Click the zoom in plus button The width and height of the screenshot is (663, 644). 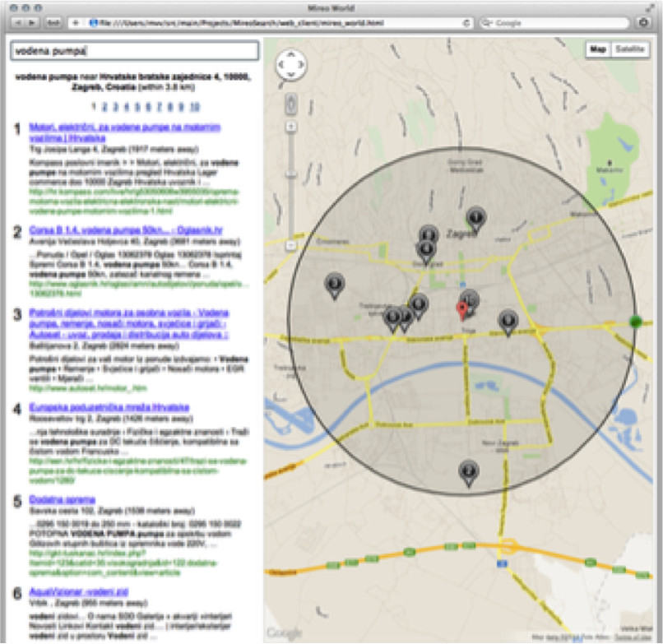290,127
